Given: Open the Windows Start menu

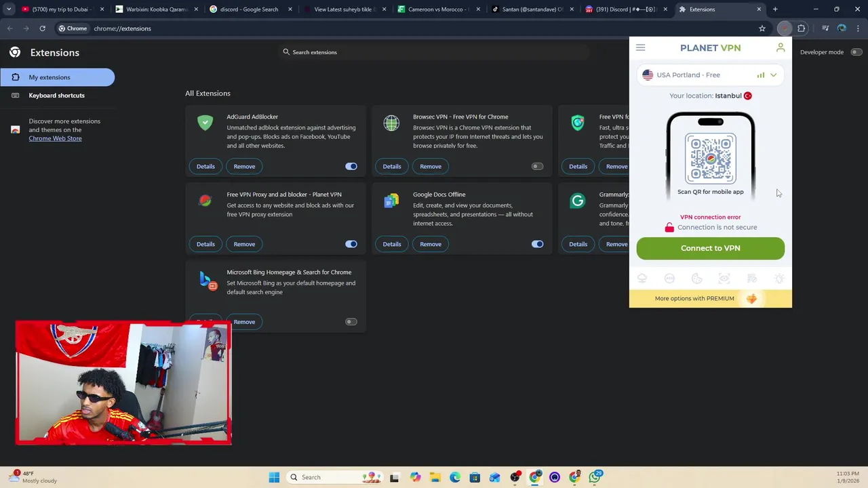Looking at the screenshot, I should coord(274,477).
